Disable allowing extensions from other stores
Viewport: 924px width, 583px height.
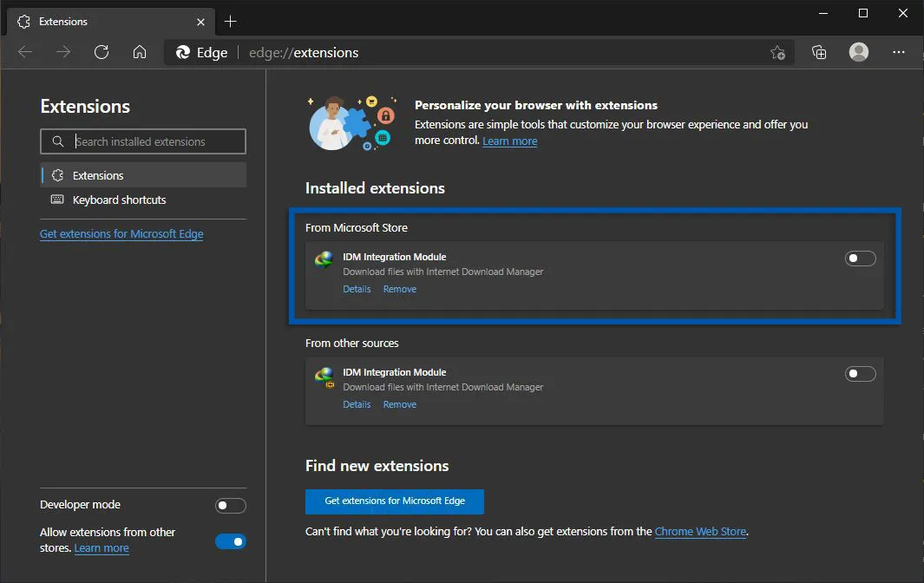click(231, 540)
